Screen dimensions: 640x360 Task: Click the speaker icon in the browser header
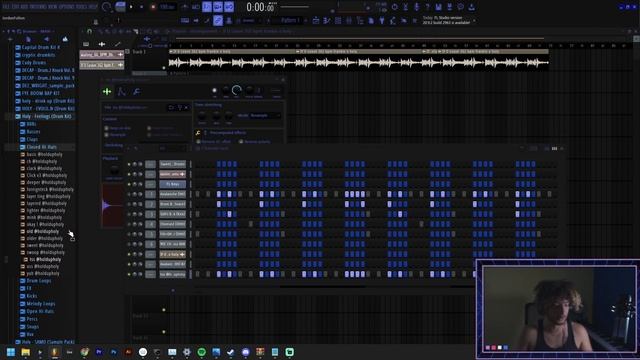[x=46, y=39]
